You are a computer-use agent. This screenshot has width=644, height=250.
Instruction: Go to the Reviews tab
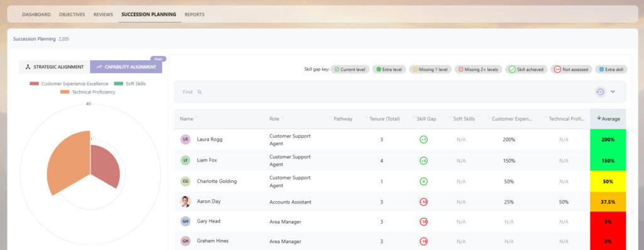pos(103,14)
